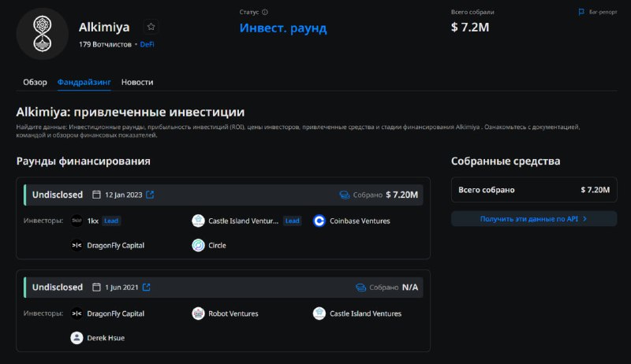Click the Derek Hsue avatar icon

coord(77,338)
